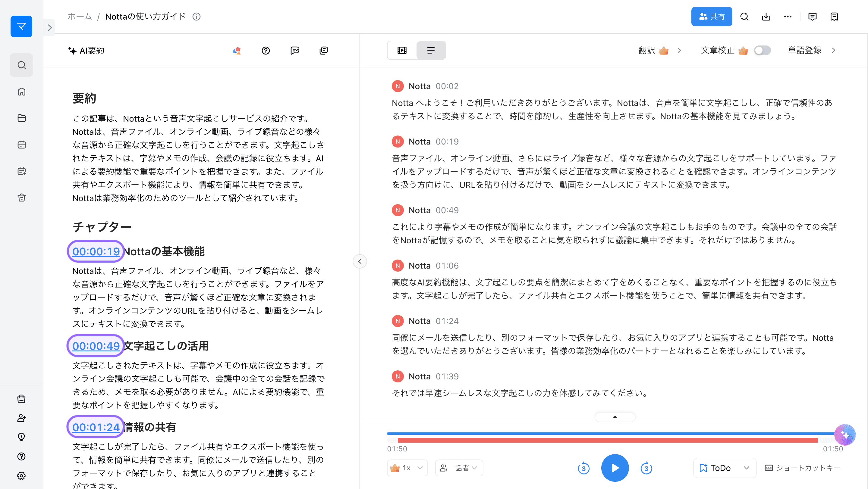This screenshot has height=489, width=868.
Task: Click the transcript timestamp 00:49
Action: pyautogui.click(x=447, y=210)
